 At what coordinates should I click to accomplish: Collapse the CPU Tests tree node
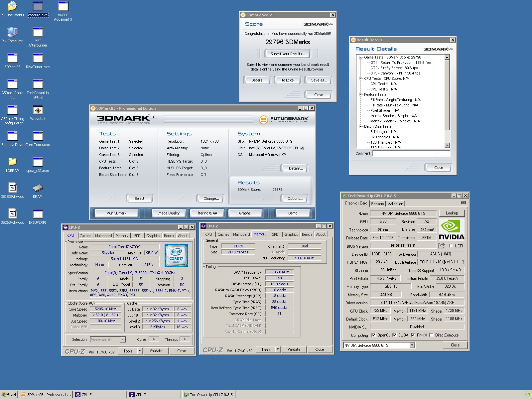[360, 78]
